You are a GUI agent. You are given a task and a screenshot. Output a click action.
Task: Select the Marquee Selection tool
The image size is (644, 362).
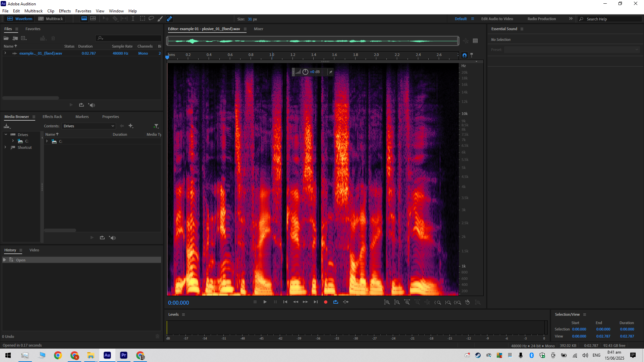(143, 19)
